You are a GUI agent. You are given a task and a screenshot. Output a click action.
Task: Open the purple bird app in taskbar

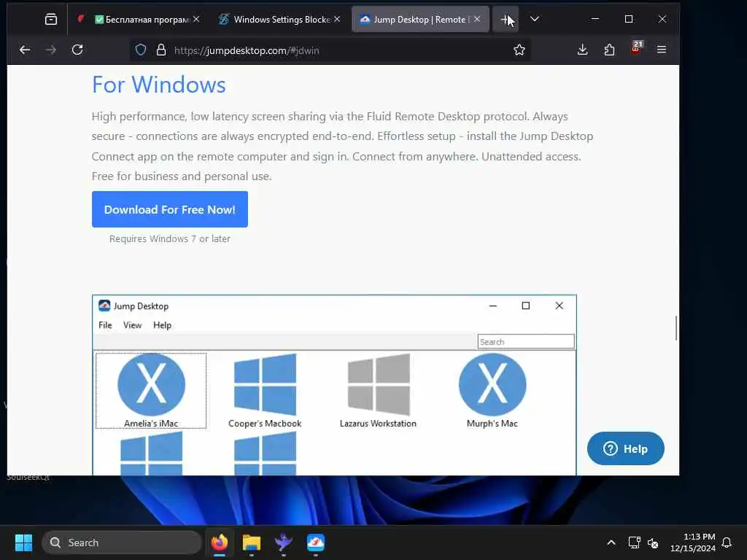tap(284, 542)
